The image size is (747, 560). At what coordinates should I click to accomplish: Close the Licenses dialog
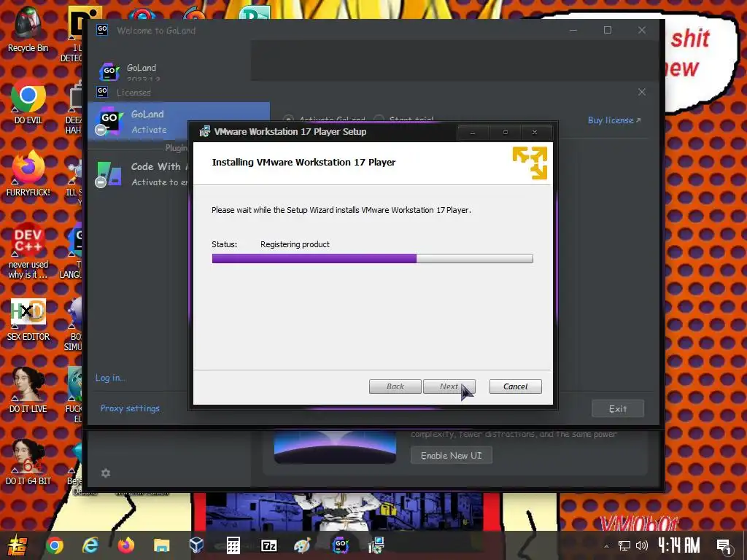(x=642, y=92)
